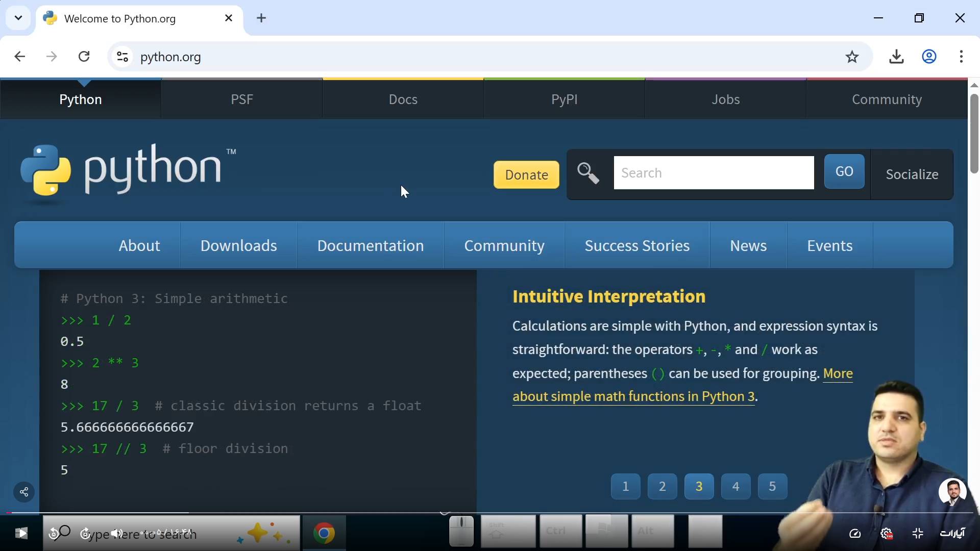Go forward in the Chrome browser
This screenshot has height=551, width=980.
pos(52,57)
